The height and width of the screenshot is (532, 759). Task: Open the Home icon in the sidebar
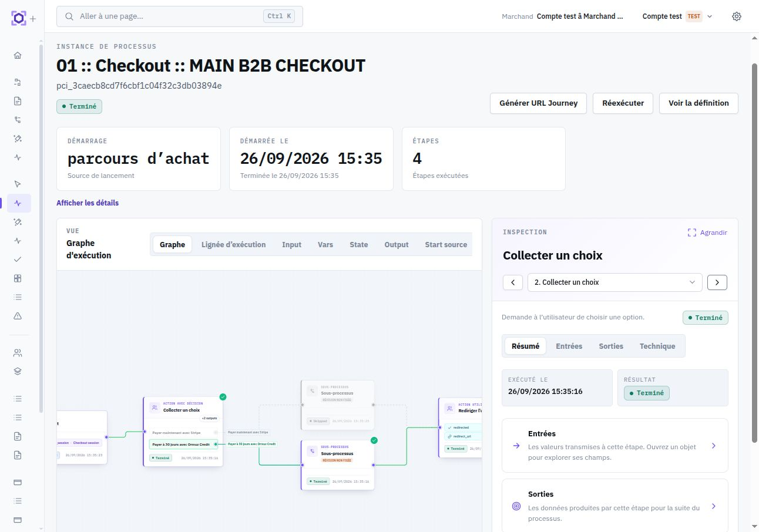[18, 55]
